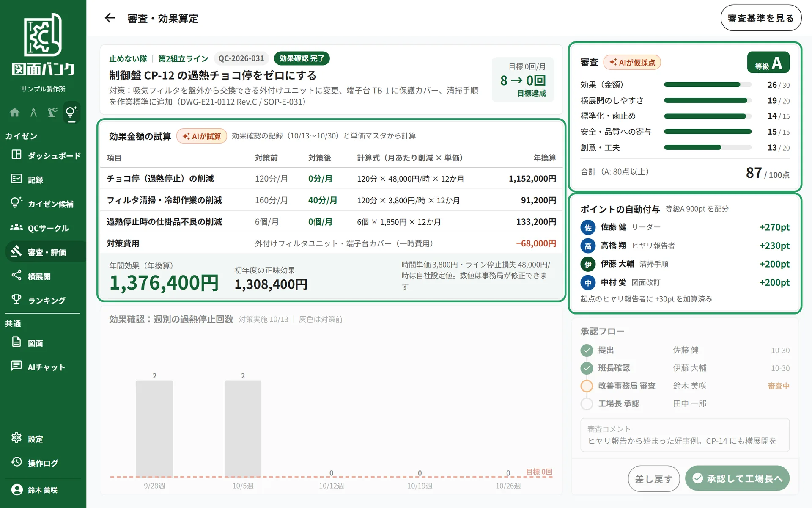The width and height of the screenshot is (812, 508).
Task: Click the 横展開 share icon
Action: coord(16,275)
